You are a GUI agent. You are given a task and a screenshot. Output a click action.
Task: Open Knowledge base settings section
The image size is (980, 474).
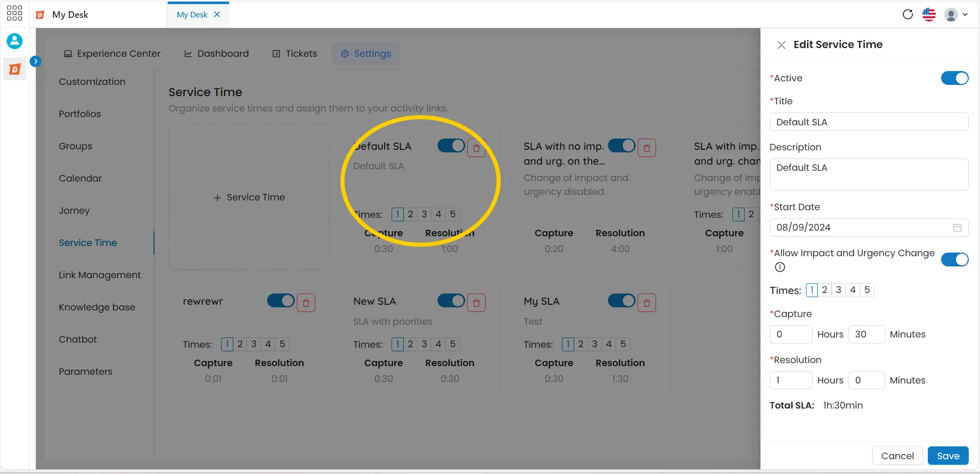click(97, 307)
